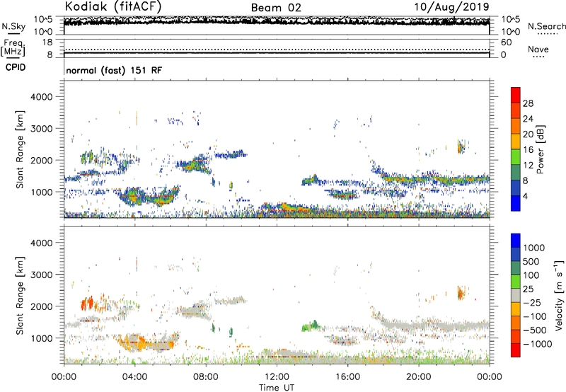Click the green velocity patch near 14:00 UT
This screenshot has width=566, height=392.
(311, 326)
